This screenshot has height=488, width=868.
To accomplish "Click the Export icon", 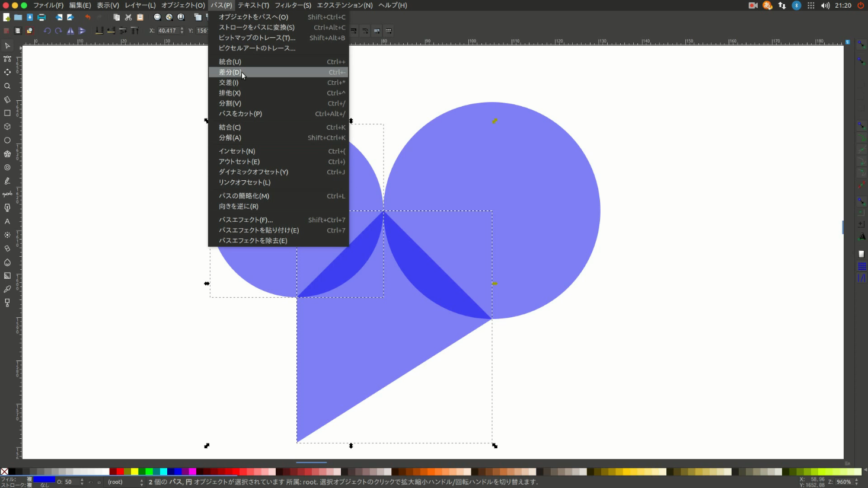I will (x=70, y=17).
